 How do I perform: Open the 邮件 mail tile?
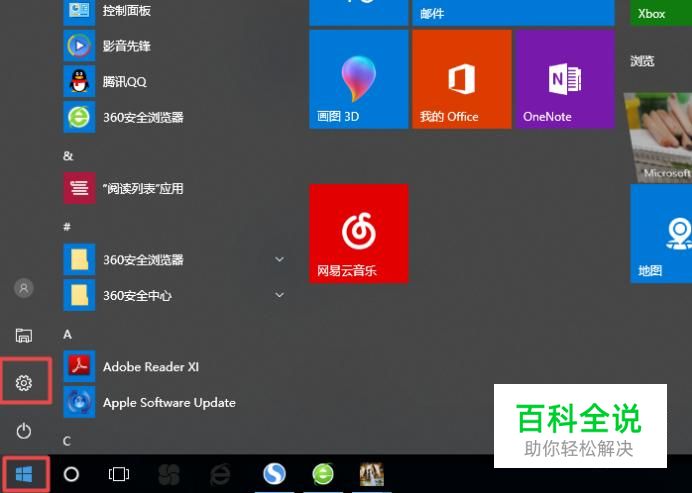513,13
